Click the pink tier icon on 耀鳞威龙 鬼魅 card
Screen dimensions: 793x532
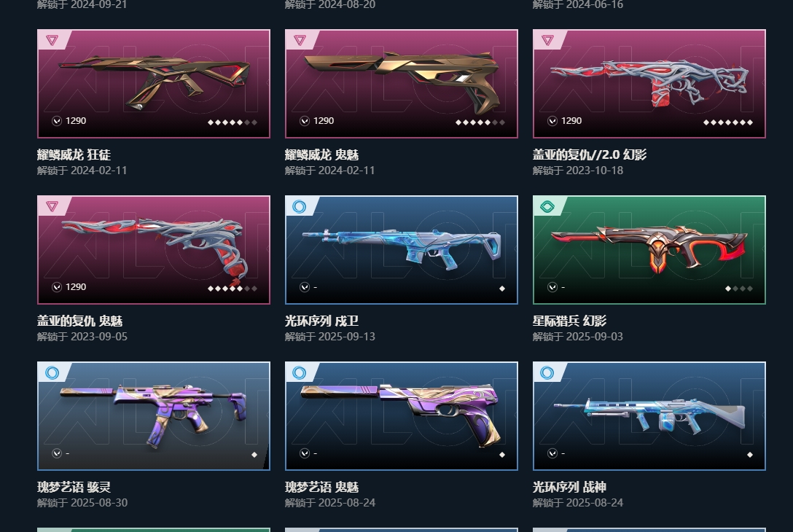pos(300,40)
